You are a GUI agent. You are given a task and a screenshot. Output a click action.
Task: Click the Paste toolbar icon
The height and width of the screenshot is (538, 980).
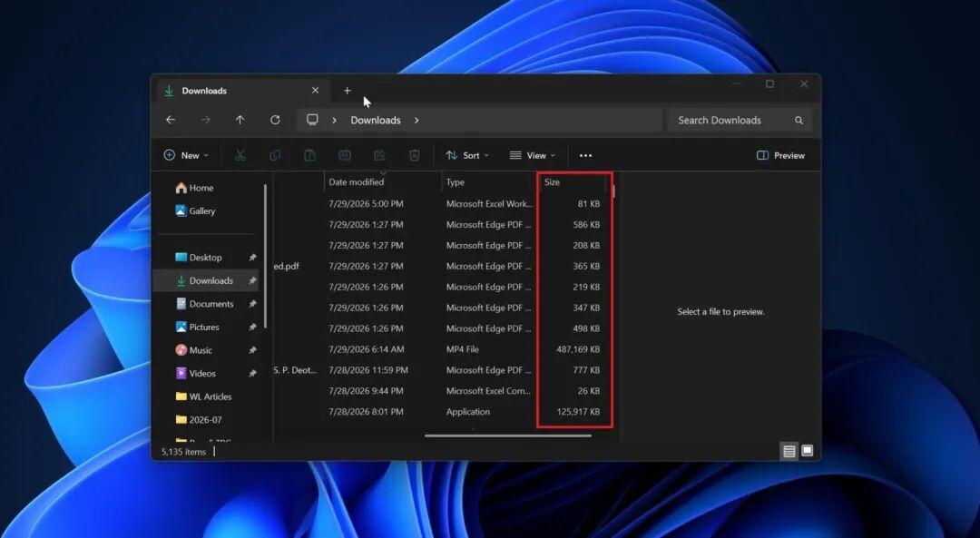point(309,155)
